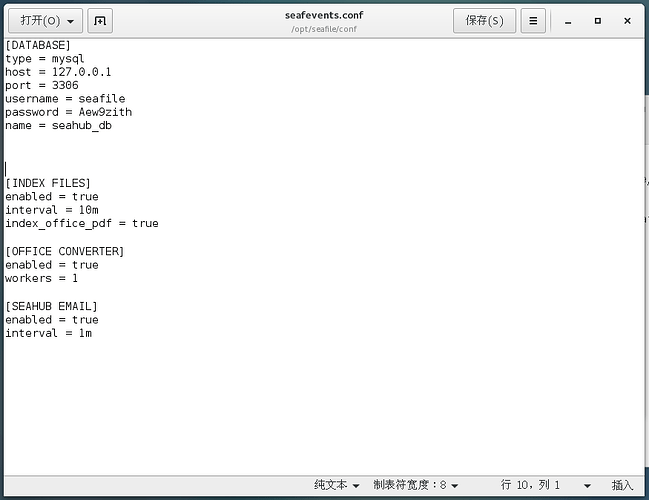The image size is (649, 500).
Task: Click the [INDEX FILES] section header
Action: pos(48,183)
